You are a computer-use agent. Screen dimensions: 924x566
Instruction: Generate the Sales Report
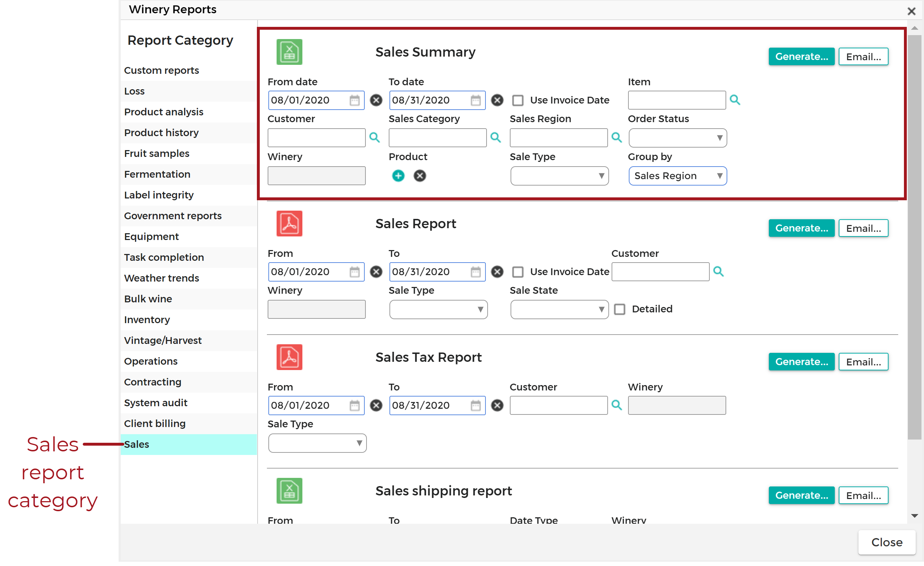[x=801, y=228]
